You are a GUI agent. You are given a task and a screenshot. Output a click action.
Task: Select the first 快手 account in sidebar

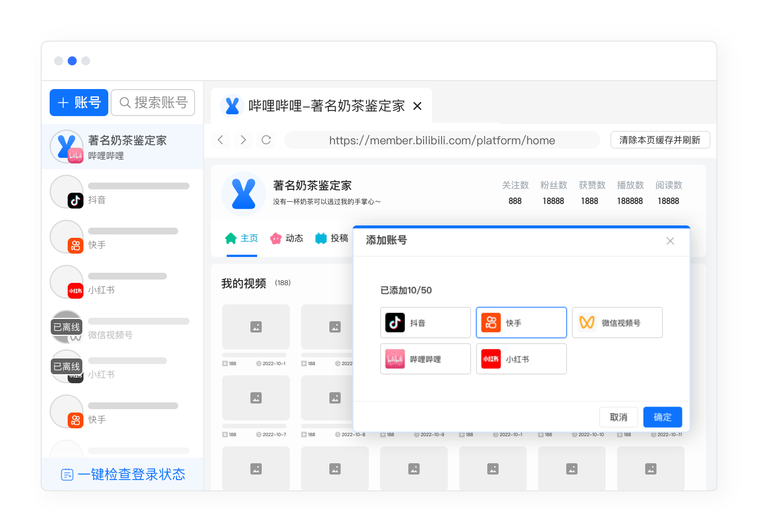[x=122, y=237]
